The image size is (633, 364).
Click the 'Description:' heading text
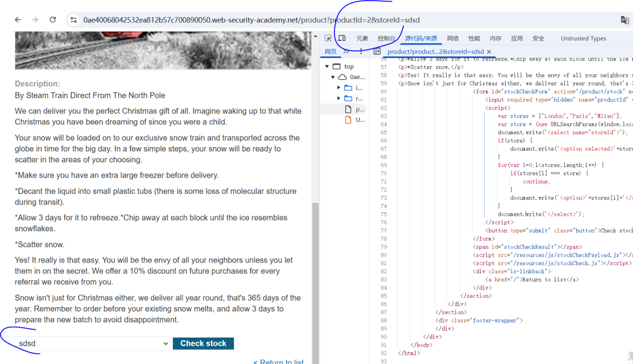pos(37,84)
